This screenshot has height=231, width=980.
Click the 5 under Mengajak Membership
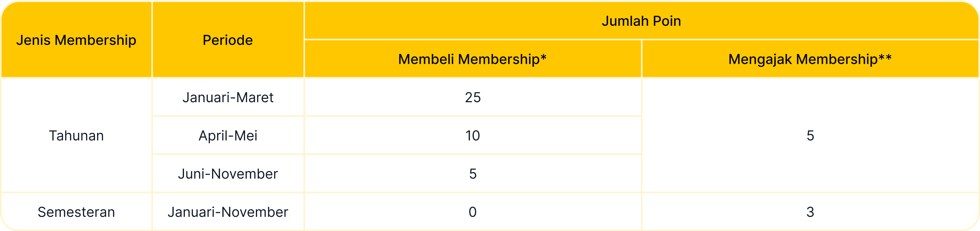810,135
